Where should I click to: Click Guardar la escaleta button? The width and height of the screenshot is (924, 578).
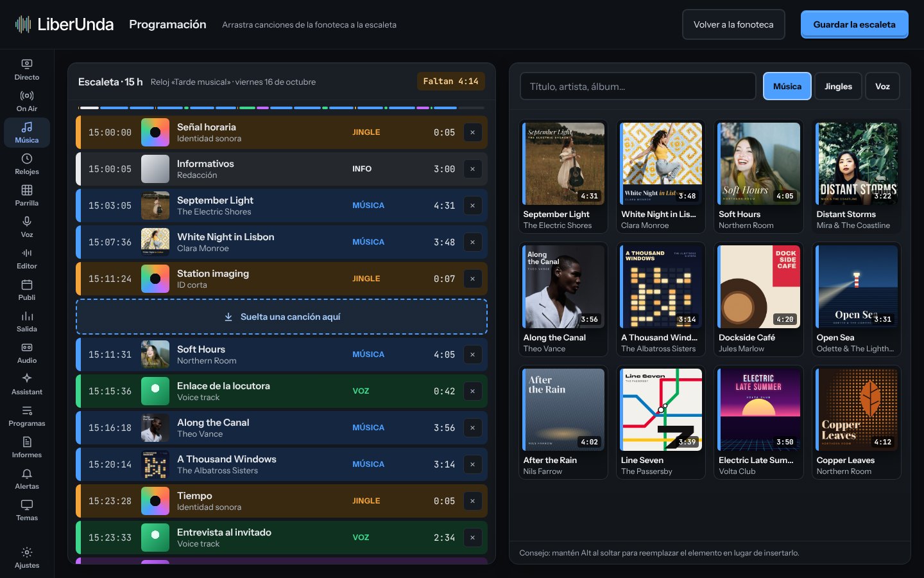[x=854, y=24]
